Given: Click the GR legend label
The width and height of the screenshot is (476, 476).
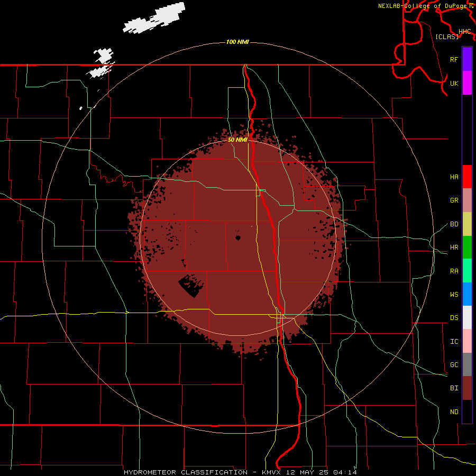Looking at the screenshot, I should click(454, 200).
